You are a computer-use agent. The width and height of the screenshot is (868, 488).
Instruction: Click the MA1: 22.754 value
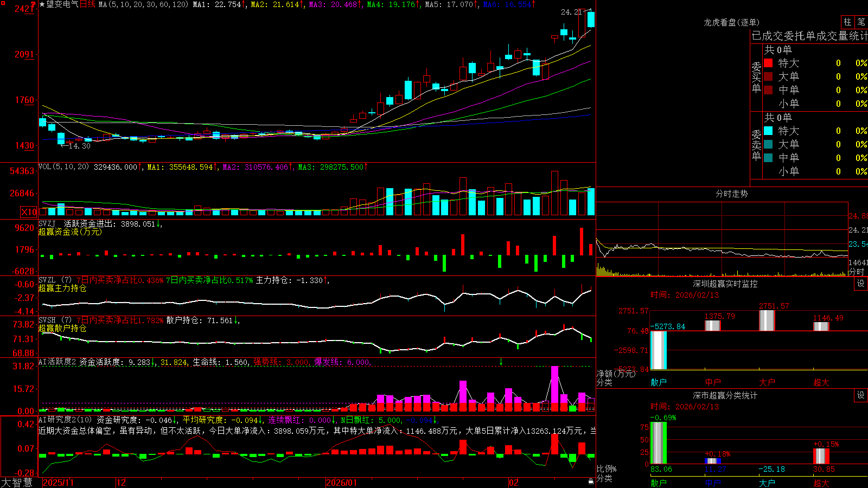(x=216, y=4)
